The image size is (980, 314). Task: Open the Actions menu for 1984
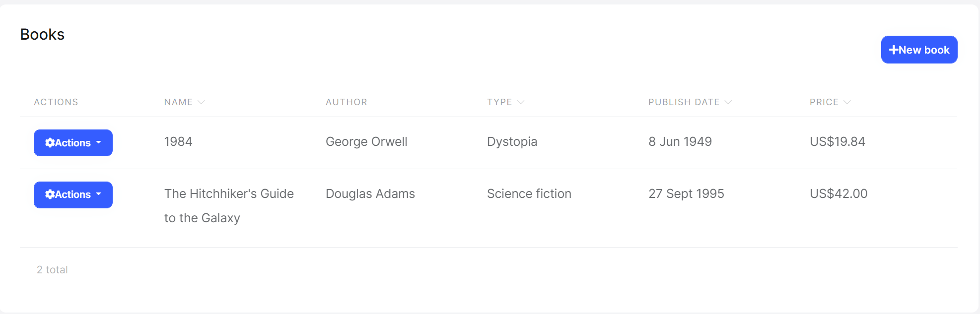coord(73,143)
